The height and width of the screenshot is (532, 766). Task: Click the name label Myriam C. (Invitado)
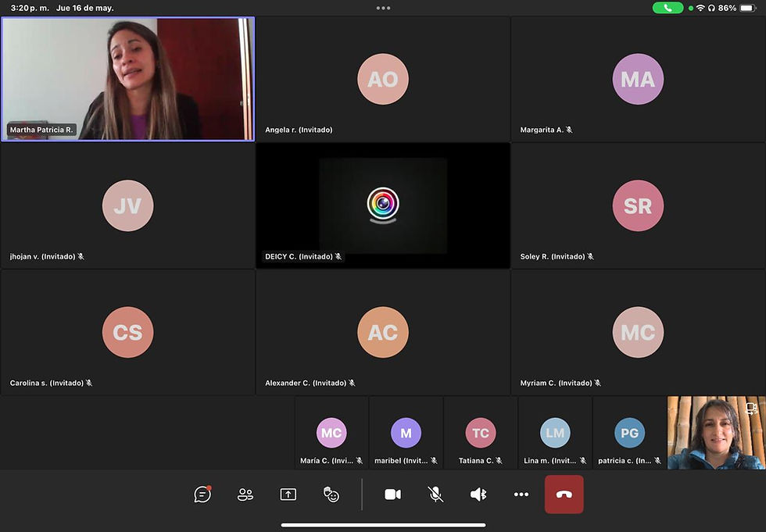[557, 383]
